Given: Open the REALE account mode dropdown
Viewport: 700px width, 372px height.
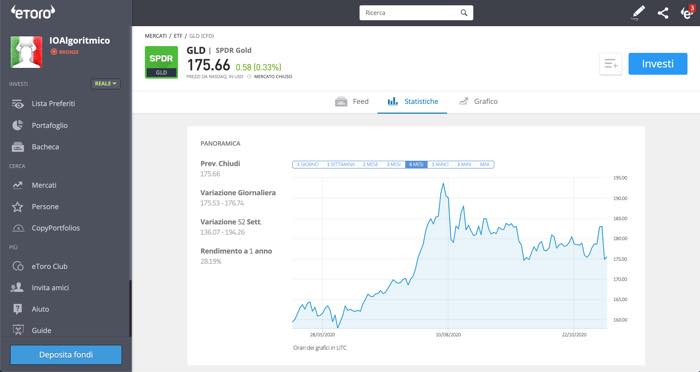Looking at the screenshot, I should [x=106, y=84].
